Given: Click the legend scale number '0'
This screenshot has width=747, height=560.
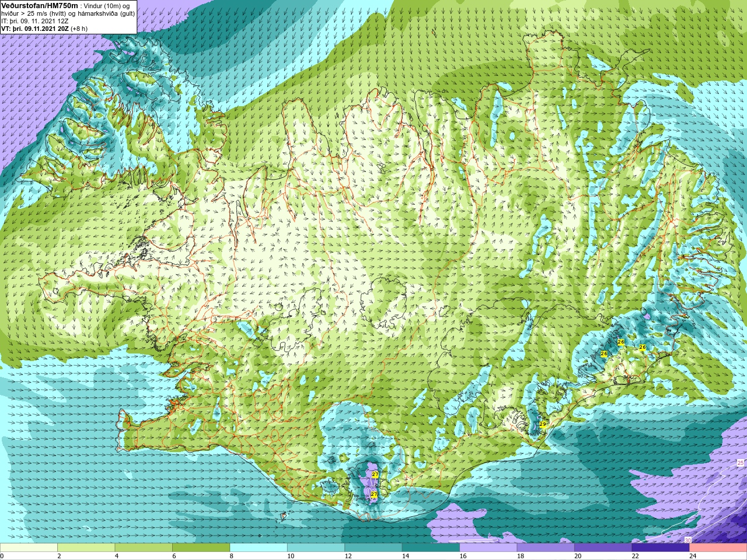Looking at the screenshot, I should tap(2, 556).
